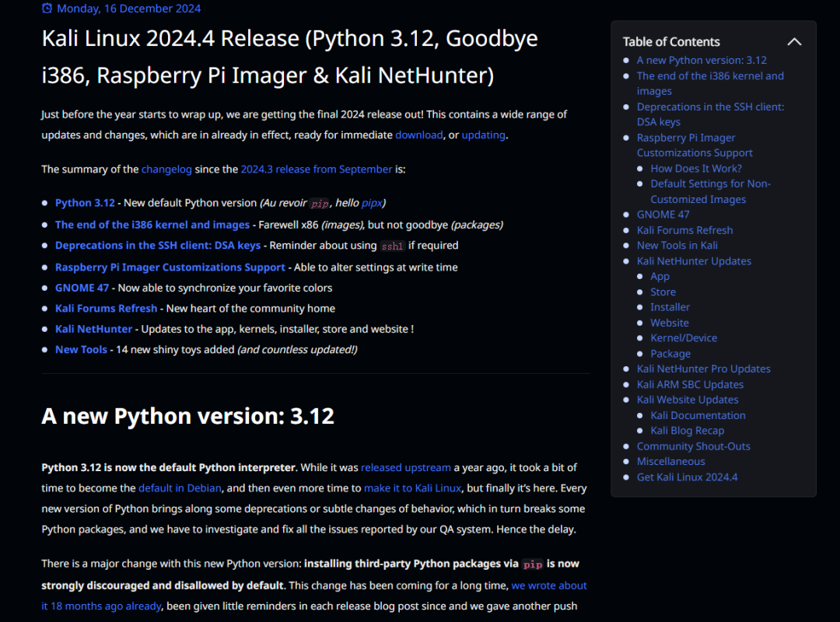Jump to Default Settings for Non-Customized Images
The width and height of the screenshot is (840, 622).
click(710, 191)
